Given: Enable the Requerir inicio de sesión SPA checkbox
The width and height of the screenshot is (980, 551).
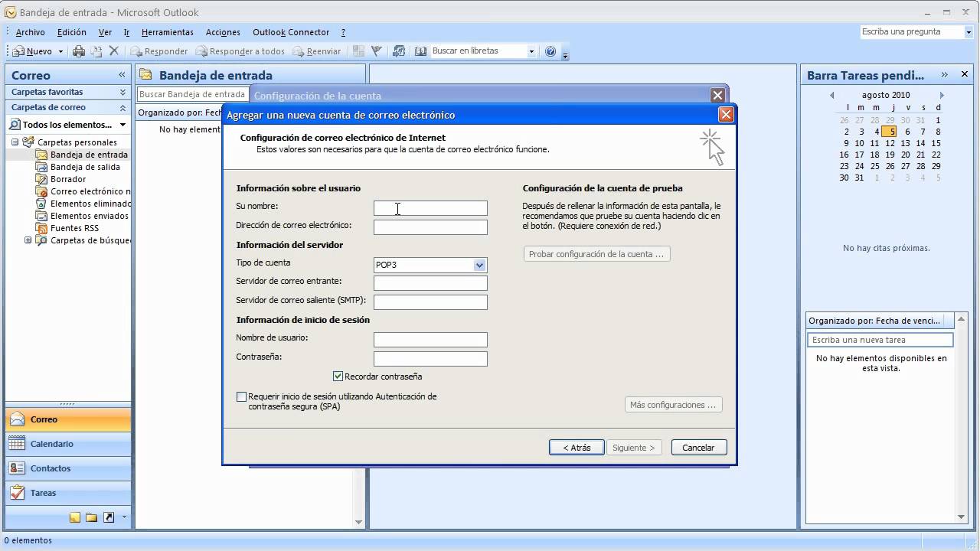Looking at the screenshot, I should 242,397.
